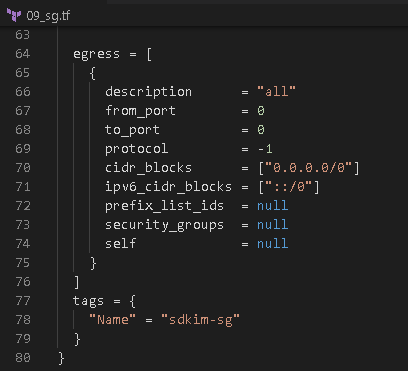Click the "::/0" string value
The height and width of the screenshot is (371, 408).
(x=289, y=187)
